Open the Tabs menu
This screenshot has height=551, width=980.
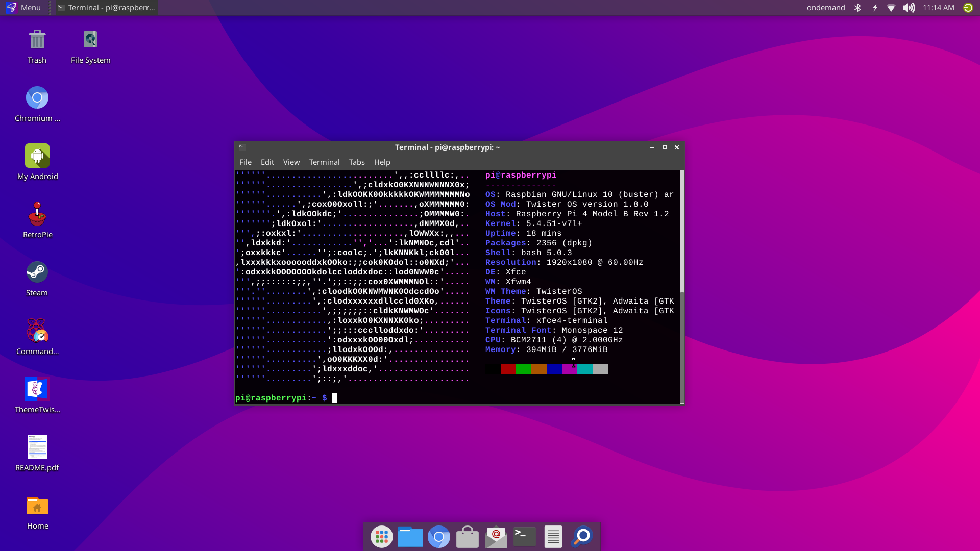coord(357,162)
